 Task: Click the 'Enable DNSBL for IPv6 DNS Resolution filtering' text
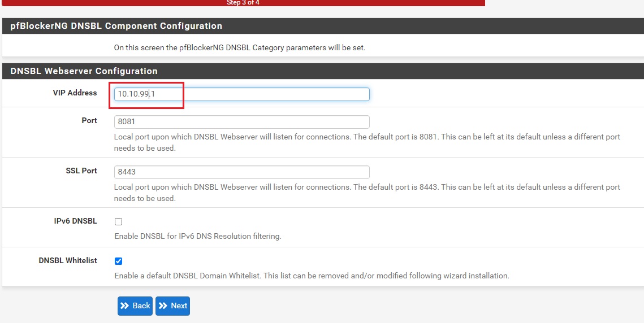click(x=198, y=237)
